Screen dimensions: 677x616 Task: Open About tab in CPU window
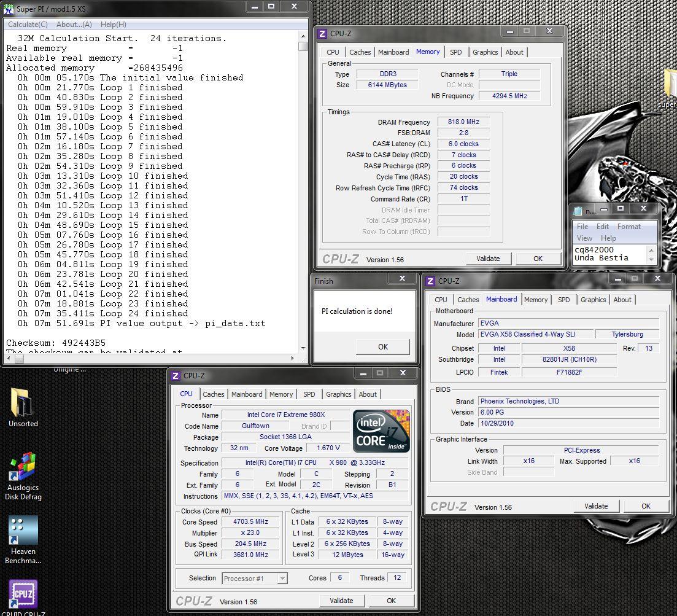(368, 394)
